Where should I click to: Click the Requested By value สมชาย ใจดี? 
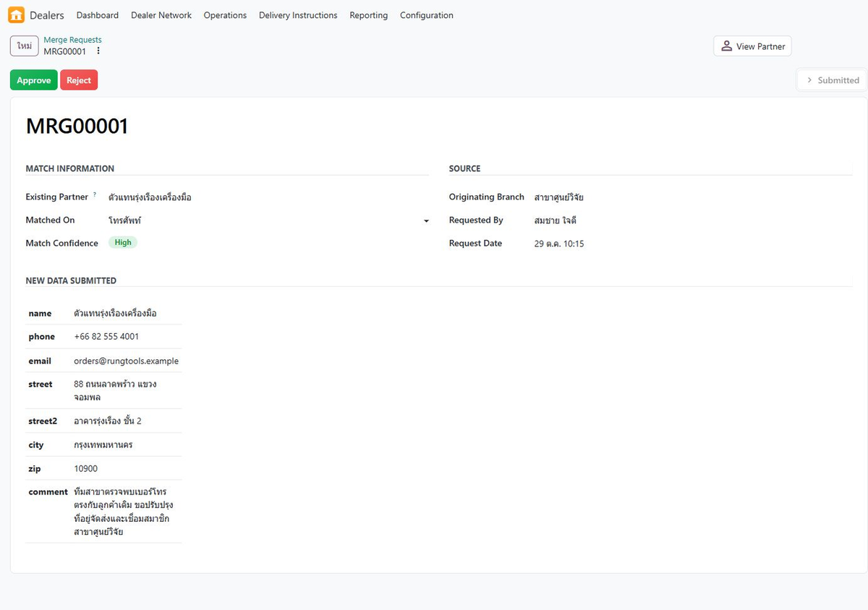[x=555, y=220]
